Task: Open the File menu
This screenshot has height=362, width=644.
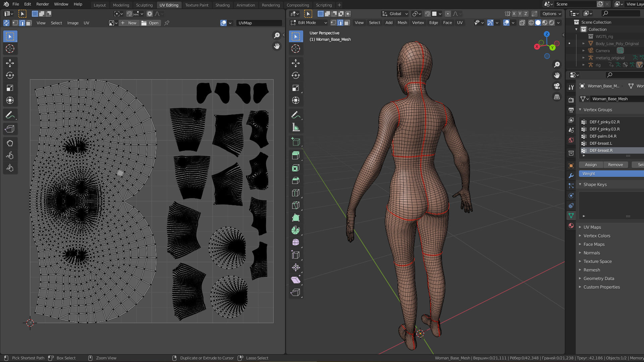Action: tap(16, 4)
